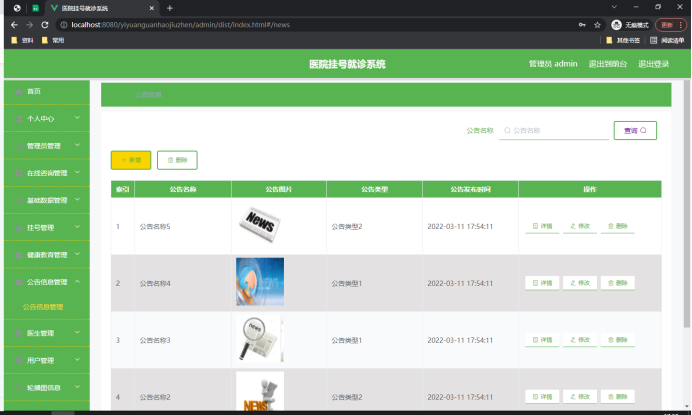Click 删除 for 公告名称2
692x415 pixels.
pos(618,396)
